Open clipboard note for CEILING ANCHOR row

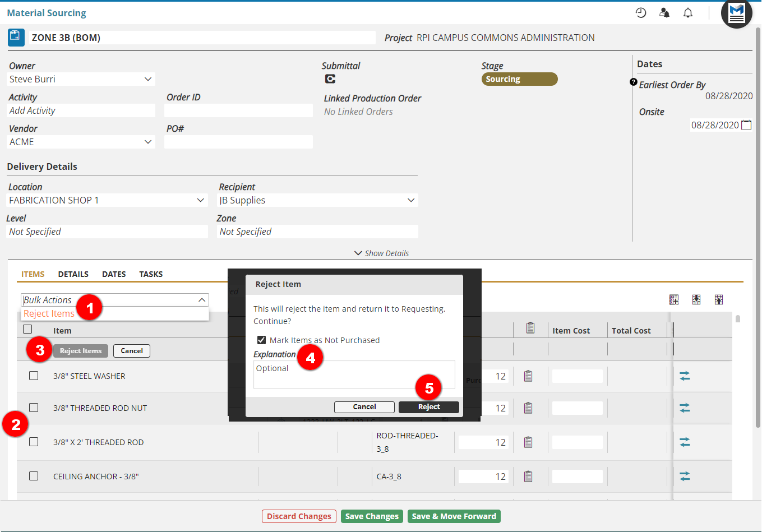528,477
